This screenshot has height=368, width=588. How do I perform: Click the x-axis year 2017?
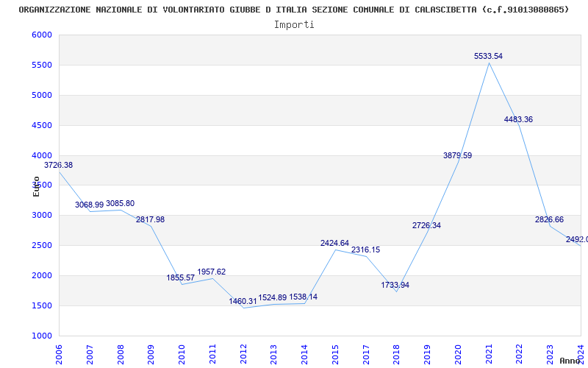366,354
